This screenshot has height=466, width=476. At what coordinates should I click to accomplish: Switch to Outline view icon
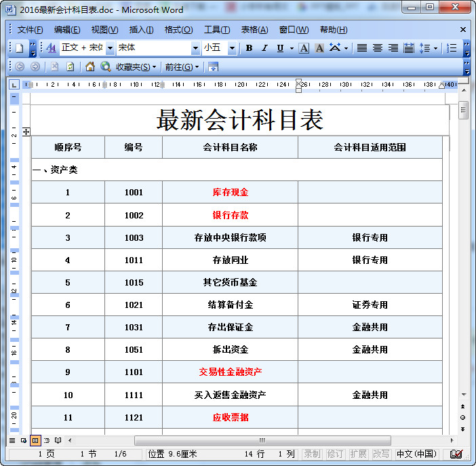tap(46, 440)
